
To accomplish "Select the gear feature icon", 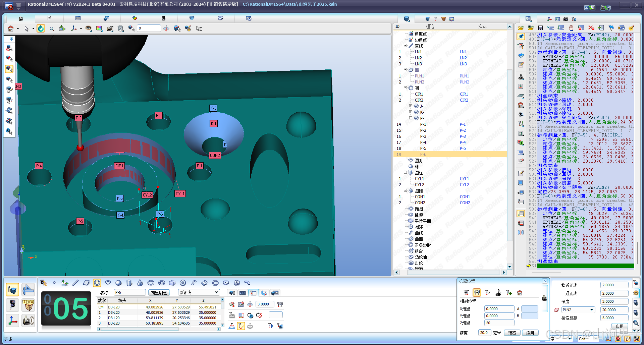I will point(236,283).
